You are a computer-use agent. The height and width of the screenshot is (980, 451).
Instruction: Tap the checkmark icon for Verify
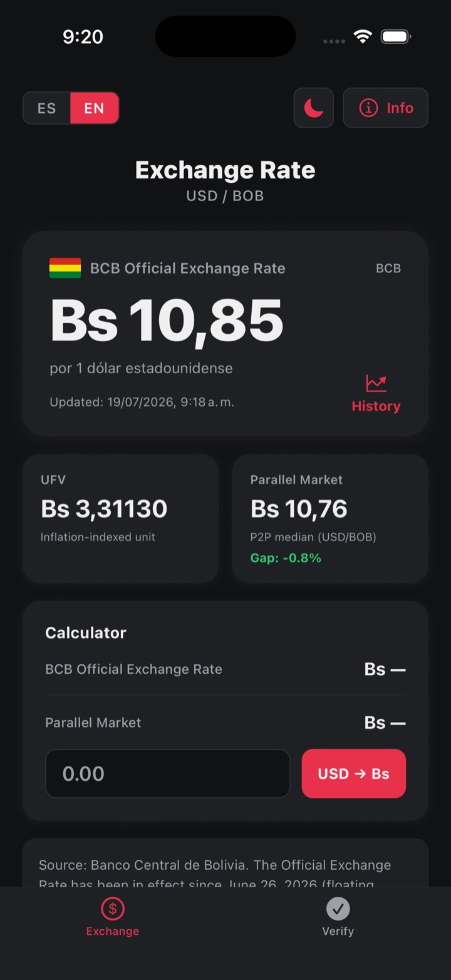tap(338, 908)
